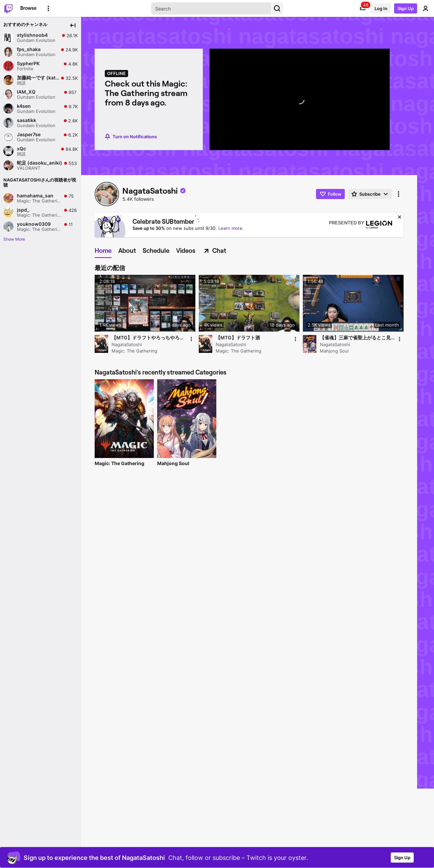Open Magic: The Gathering category cover
This screenshot has width=434, height=868.
pos(124,418)
